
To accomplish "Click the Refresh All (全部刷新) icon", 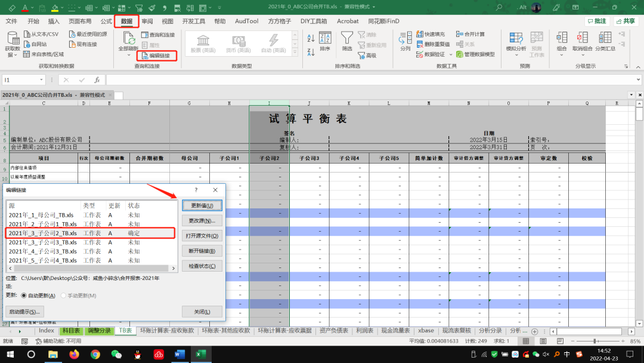I will click(129, 38).
